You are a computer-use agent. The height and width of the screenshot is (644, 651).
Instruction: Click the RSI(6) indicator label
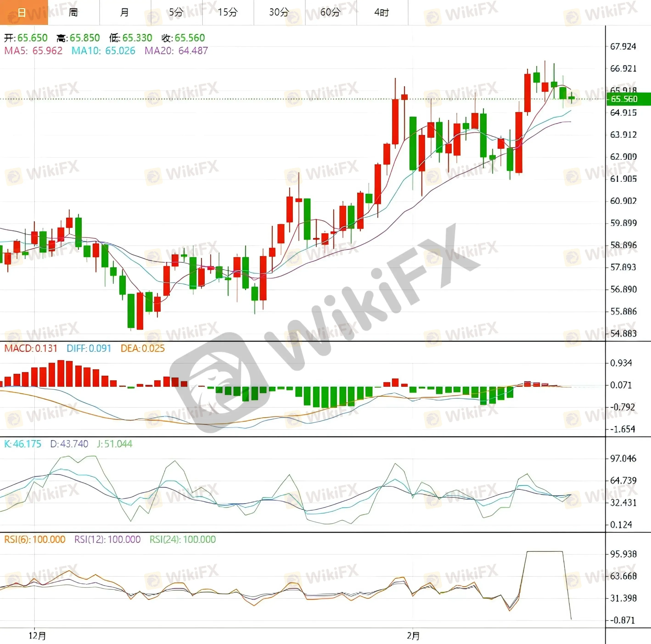35,539
